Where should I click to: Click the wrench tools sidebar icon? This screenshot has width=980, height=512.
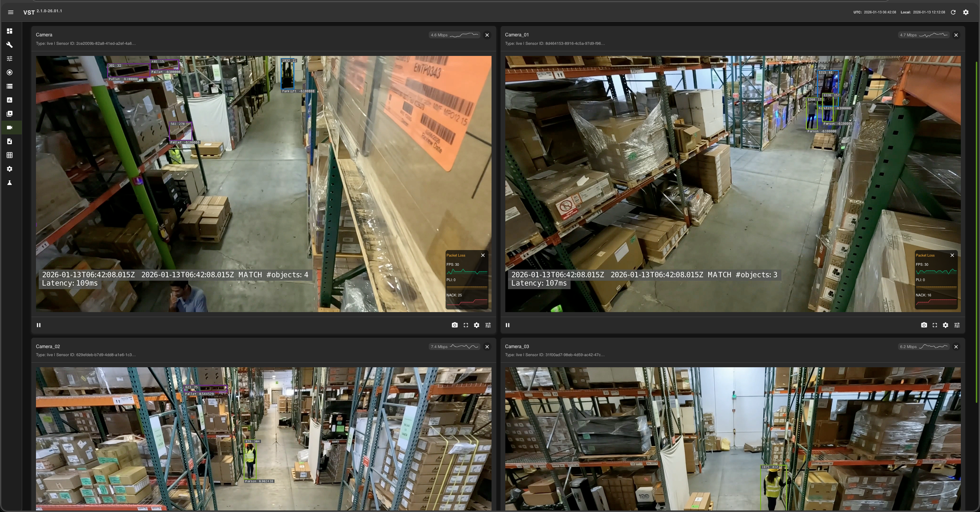click(10, 45)
